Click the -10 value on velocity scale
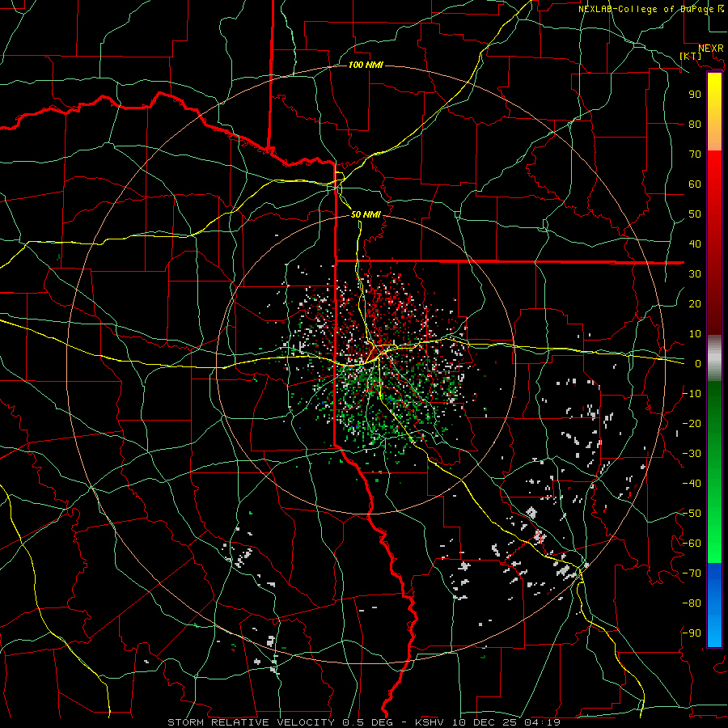Screen dimensions: 728x728 click(692, 394)
